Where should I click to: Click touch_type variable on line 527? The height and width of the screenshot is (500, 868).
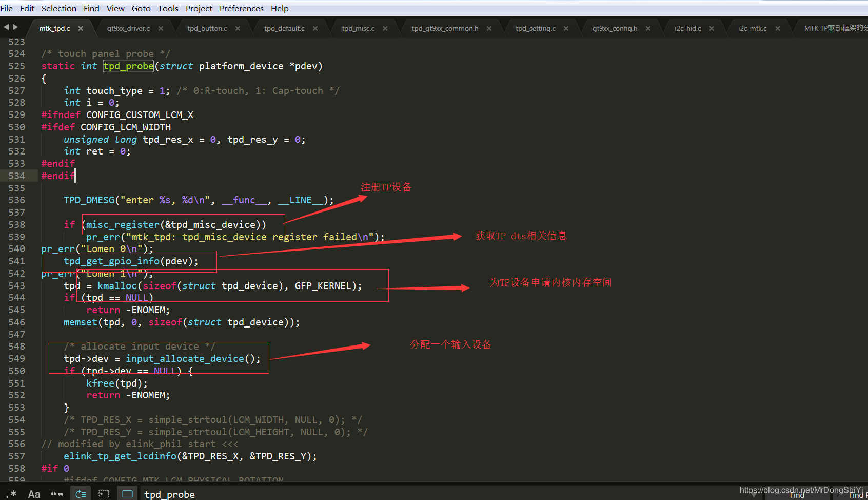point(114,90)
